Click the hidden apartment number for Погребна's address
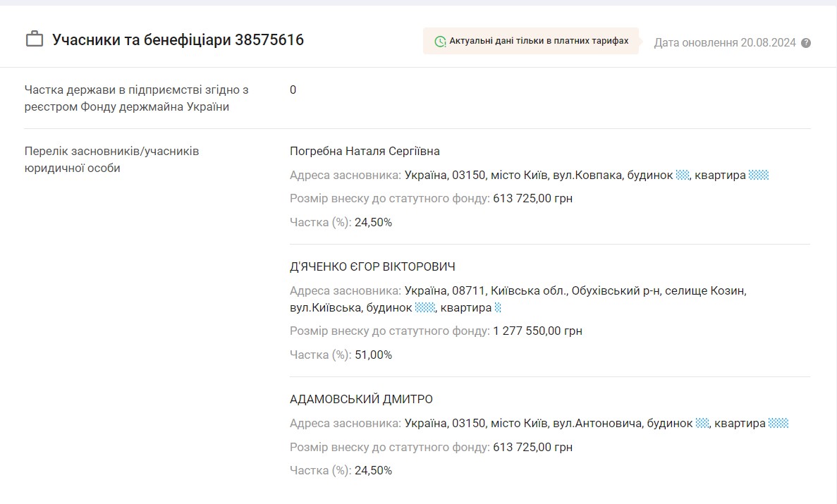The height and width of the screenshot is (504, 837). [759, 175]
